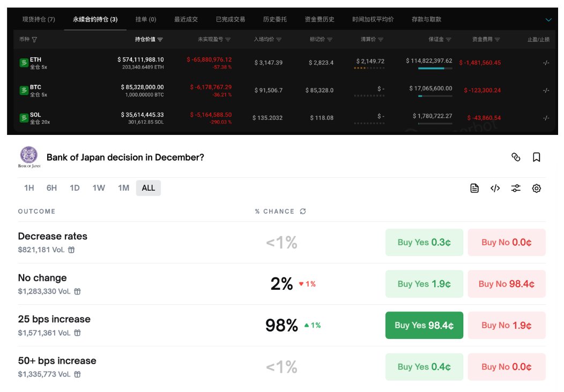564x392 pixels.
Task: Open the No change outcome
Action: (42, 278)
